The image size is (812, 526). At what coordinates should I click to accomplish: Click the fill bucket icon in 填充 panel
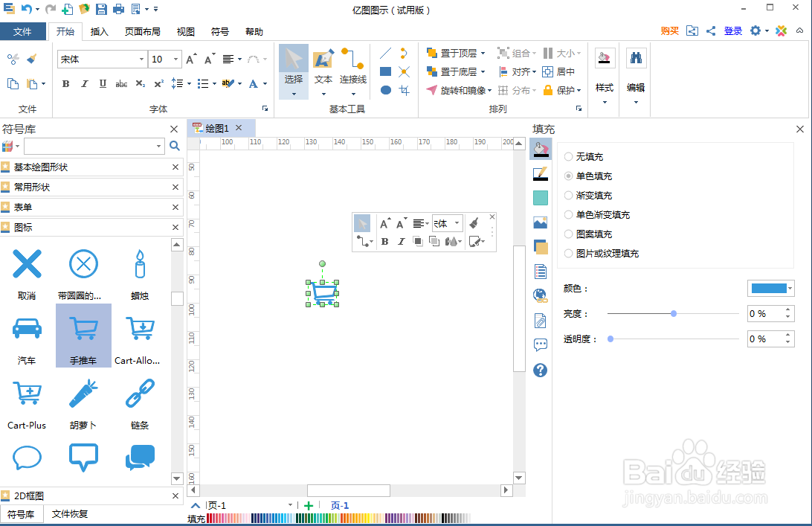pyautogui.click(x=541, y=149)
